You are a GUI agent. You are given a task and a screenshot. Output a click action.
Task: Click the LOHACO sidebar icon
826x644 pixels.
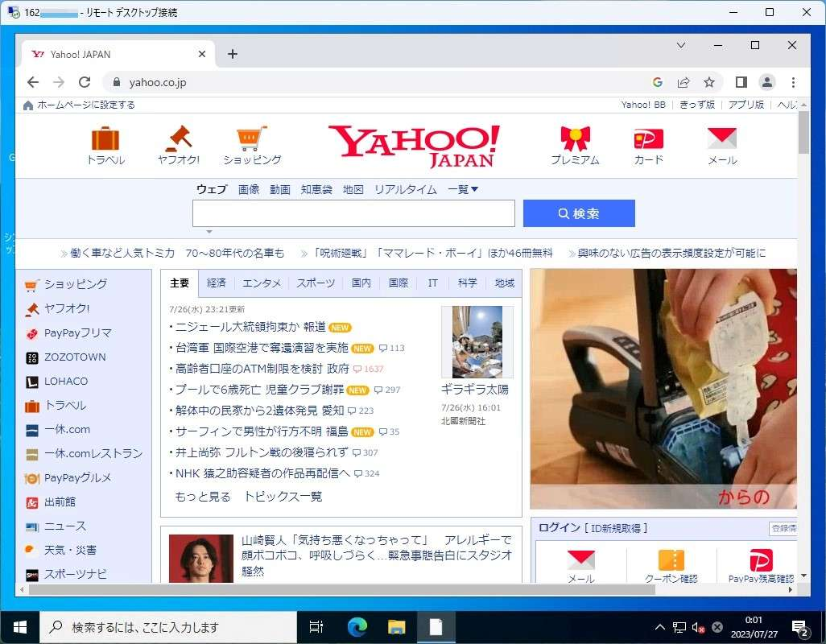32,382
